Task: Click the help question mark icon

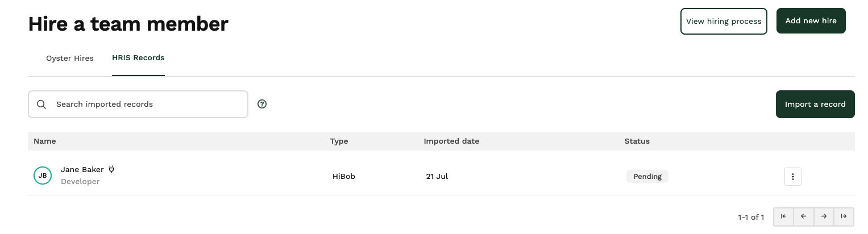Action: coord(262,104)
